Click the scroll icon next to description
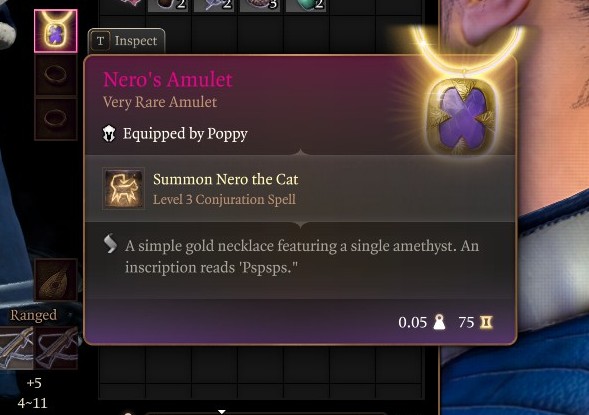Image resolution: width=589 pixels, height=415 pixels. (x=110, y=244)
